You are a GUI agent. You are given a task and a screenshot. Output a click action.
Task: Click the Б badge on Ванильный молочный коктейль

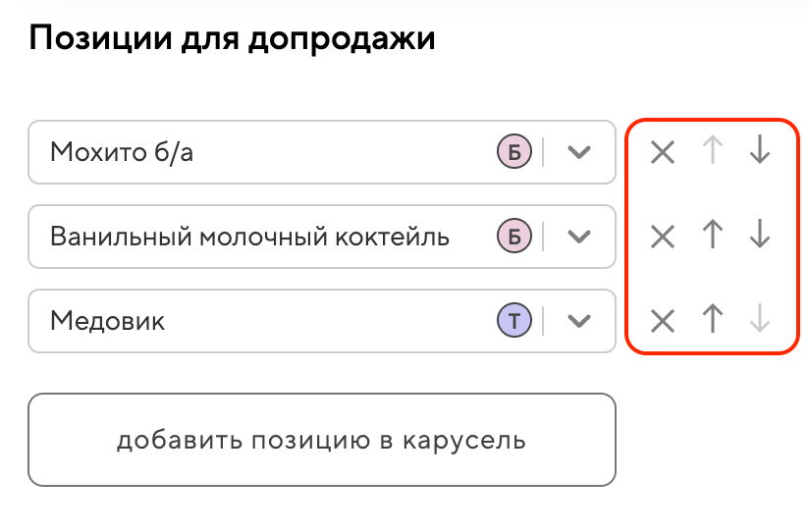pyautogui.click(x=513, y=237)
